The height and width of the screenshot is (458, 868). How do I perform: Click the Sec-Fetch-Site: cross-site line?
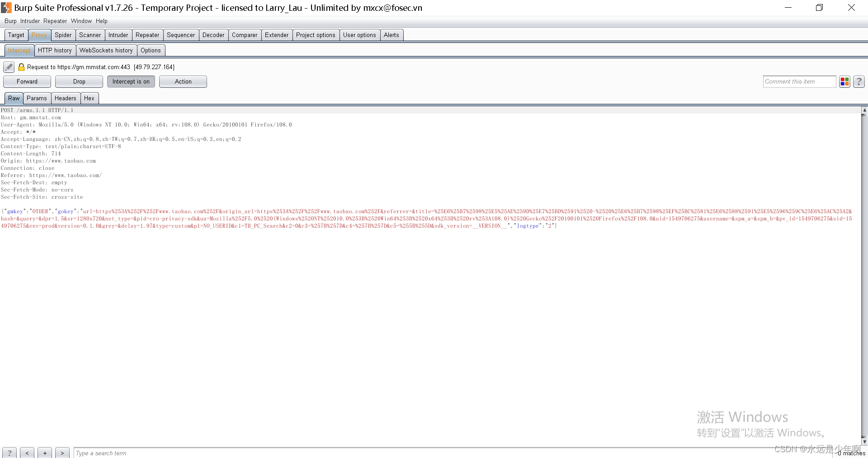click(x=42, y=197)
